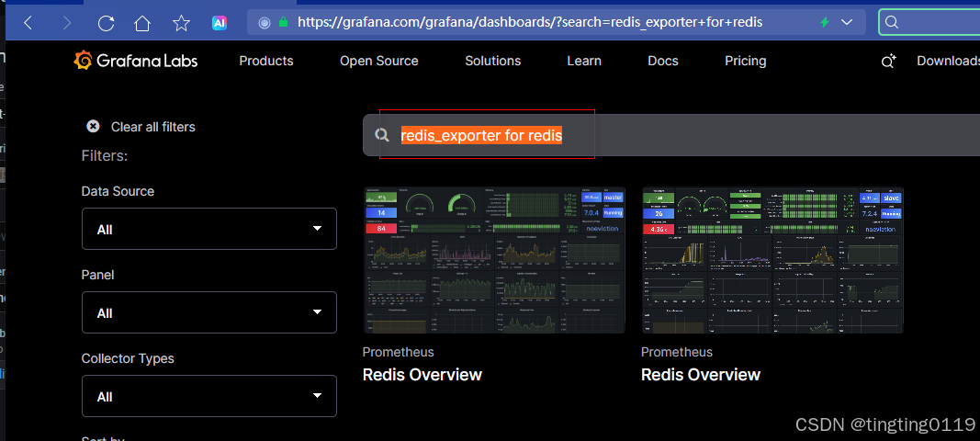Open the first Redis Overview dashboard thumbnail
Image resolution: width=980 pixels, height=441 pixels.
[494, 260]
